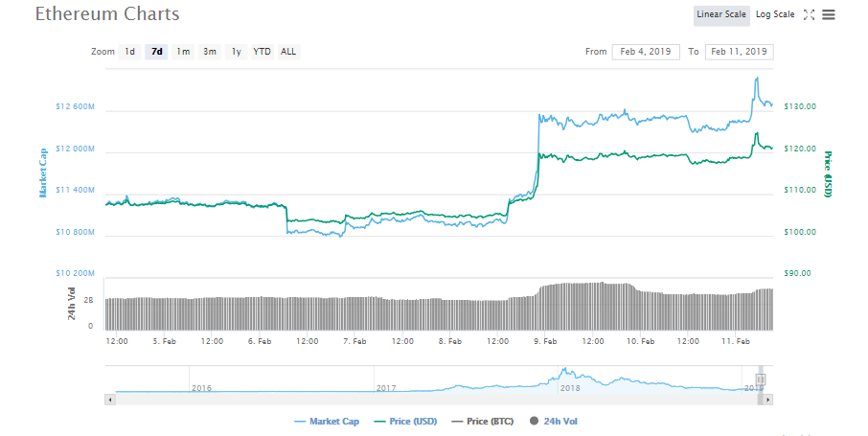Set zoom to ALL

(x=288, y=52)
